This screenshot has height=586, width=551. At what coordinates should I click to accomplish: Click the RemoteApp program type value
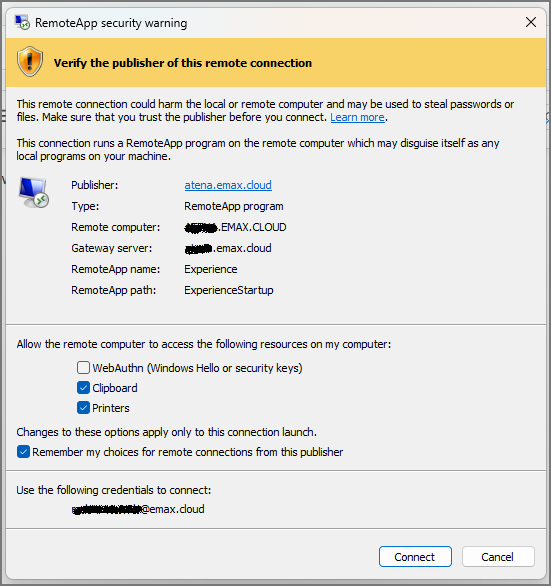234,206
